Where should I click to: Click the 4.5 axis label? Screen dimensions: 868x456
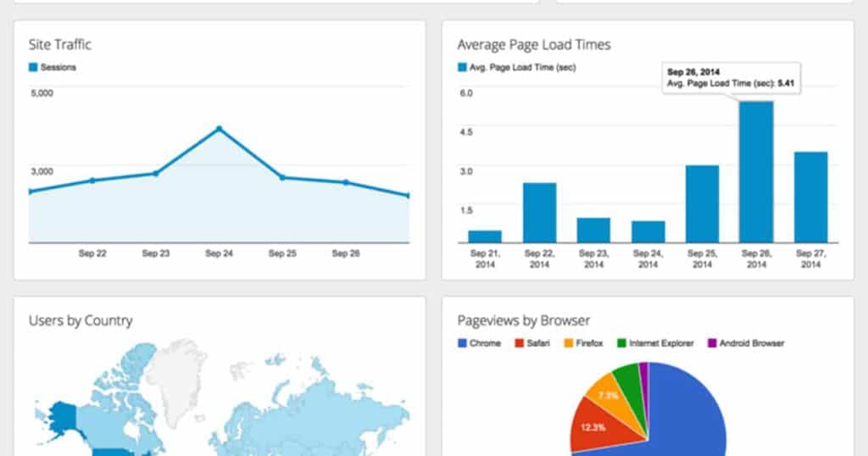coord(466,131)
